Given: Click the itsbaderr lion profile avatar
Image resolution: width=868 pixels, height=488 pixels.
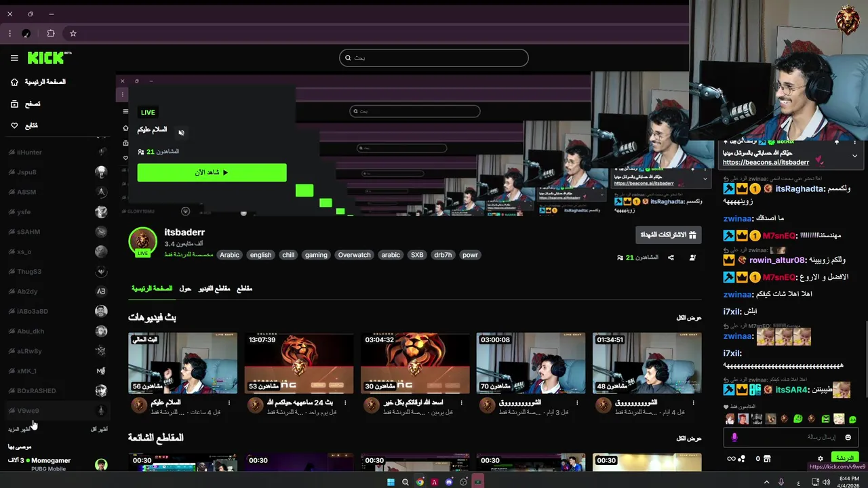Looking at the screenshot, I should point(143,243).
